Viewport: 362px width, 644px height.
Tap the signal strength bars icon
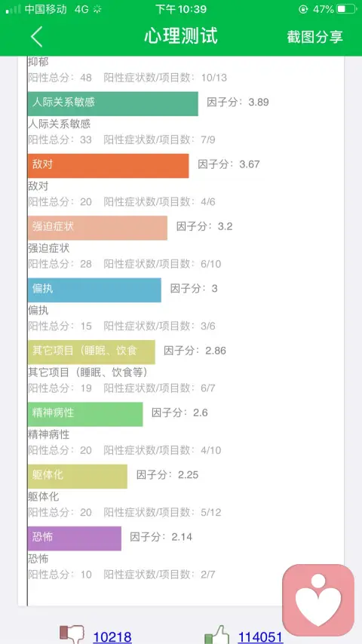click(x=13, y=10)
